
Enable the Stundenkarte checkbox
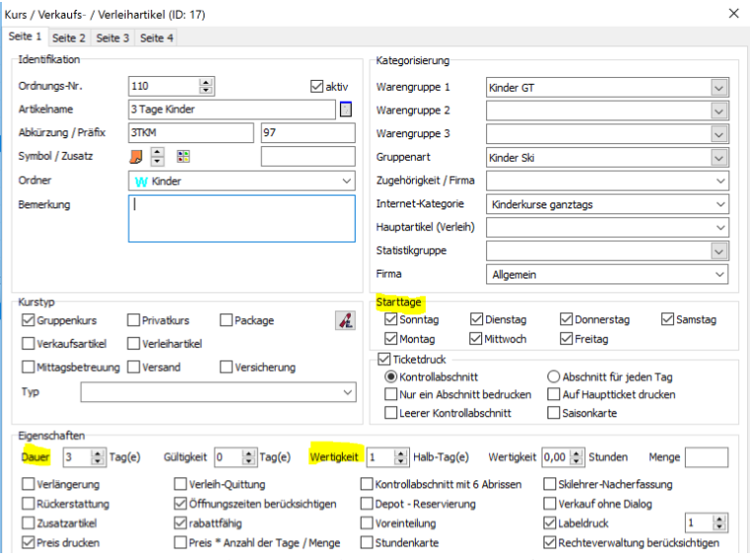coord(367,543)
